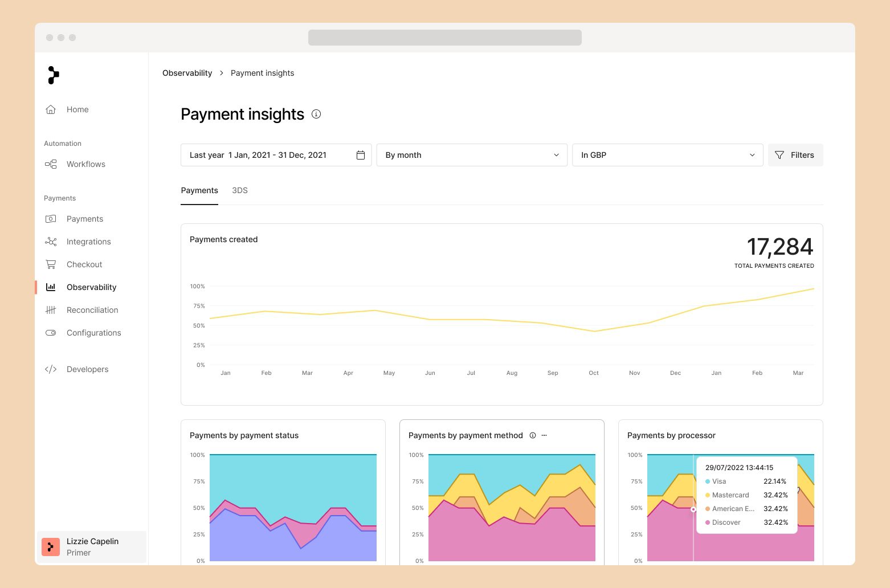The image size is (890, 588).
Task: Open Workflows via its sidebar icon
Action: tap(51, 164)
